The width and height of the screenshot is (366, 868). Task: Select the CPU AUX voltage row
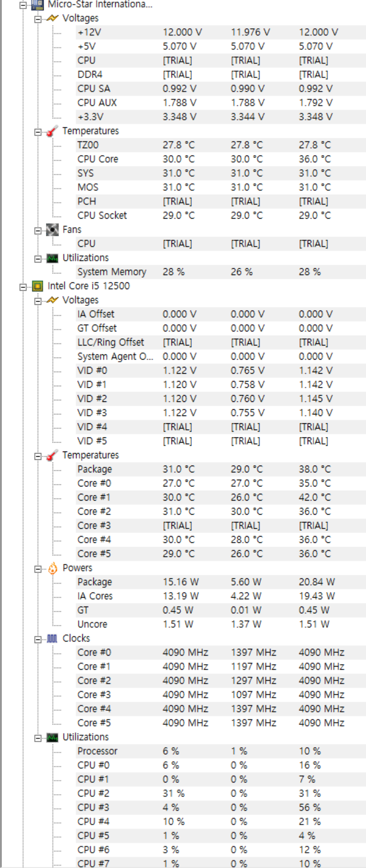tap(221, 103)
